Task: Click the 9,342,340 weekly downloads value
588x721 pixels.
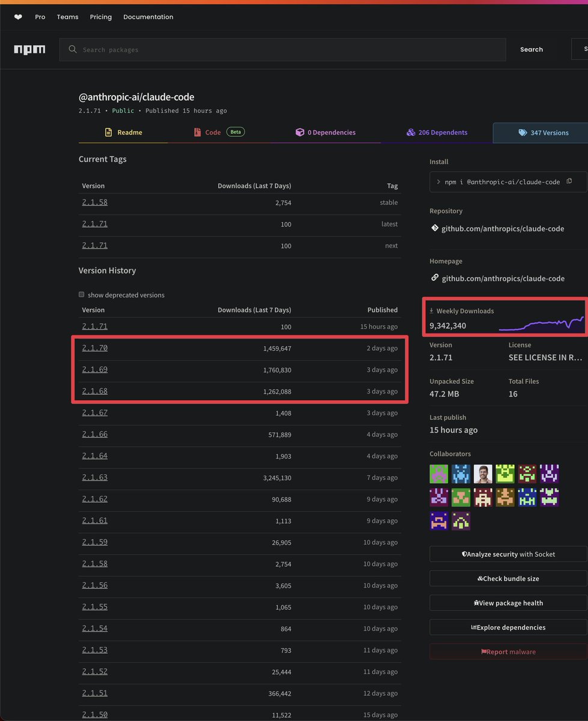Action: click(447, 326)
